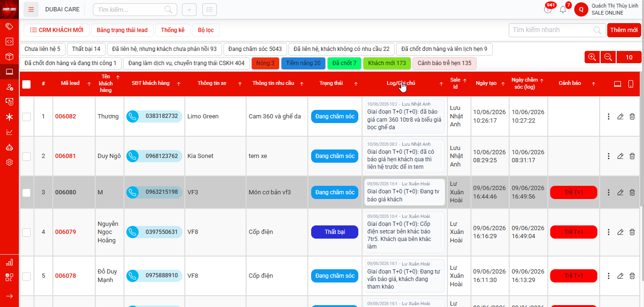
Task: Expand sidebar with the arrow icon
Action: [x=9, y=296]
